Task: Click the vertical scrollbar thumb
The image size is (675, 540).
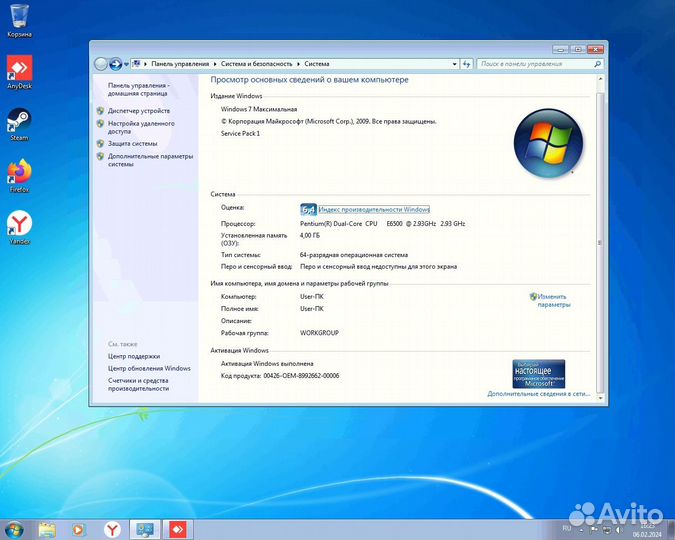Action: point(600,242)
